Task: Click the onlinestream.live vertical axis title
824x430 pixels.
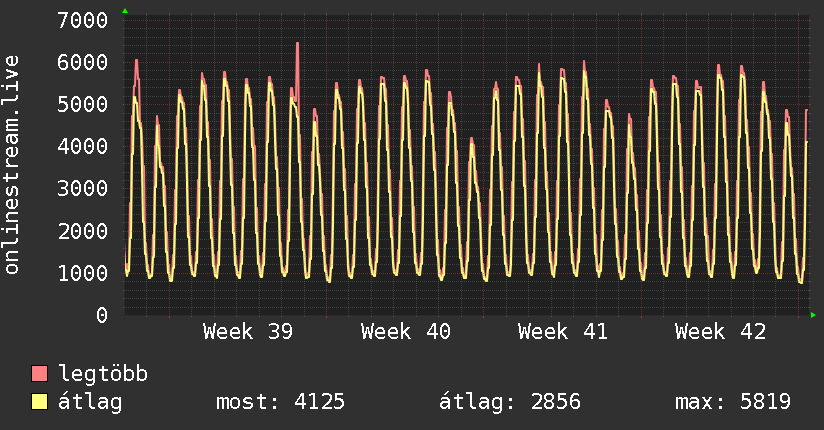Action: (x=12, y=165)
